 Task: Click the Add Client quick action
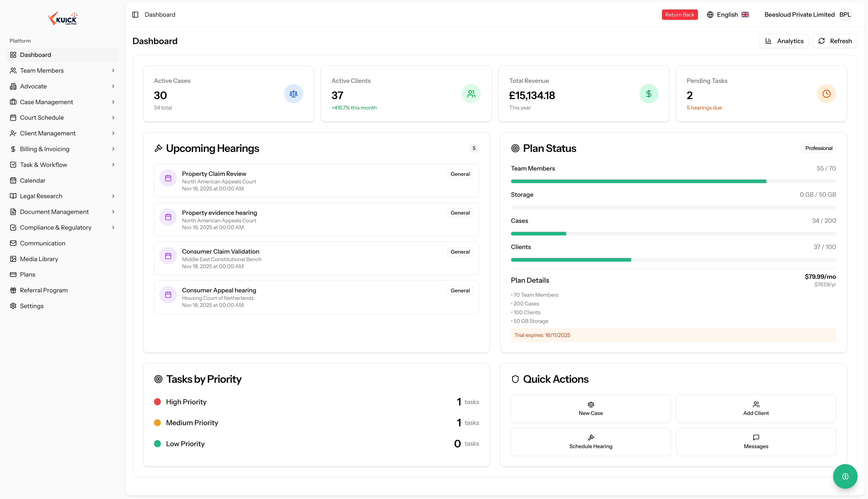coord(756,408)
